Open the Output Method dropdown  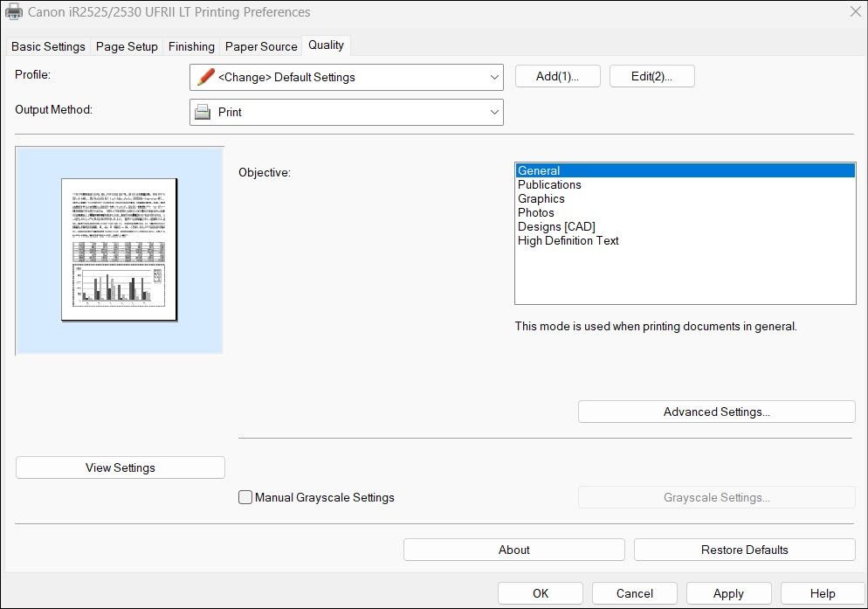pos(494,112)
